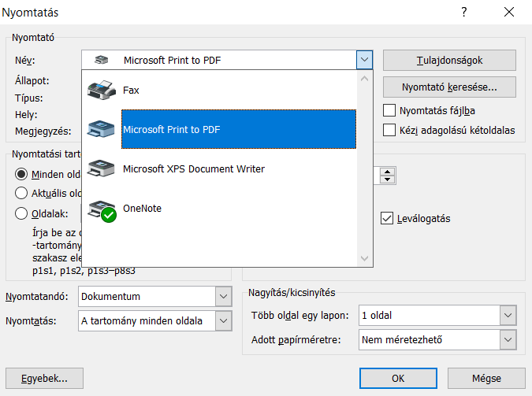
Task: Click the Microsoft XPS Document Writer printer icon
Action: coord(101,168)
